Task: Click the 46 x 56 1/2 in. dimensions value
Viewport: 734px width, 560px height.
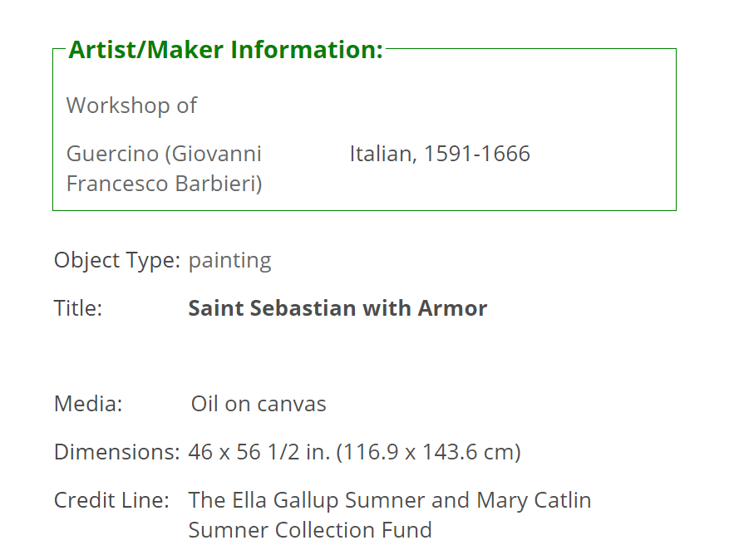Action: 259,452
